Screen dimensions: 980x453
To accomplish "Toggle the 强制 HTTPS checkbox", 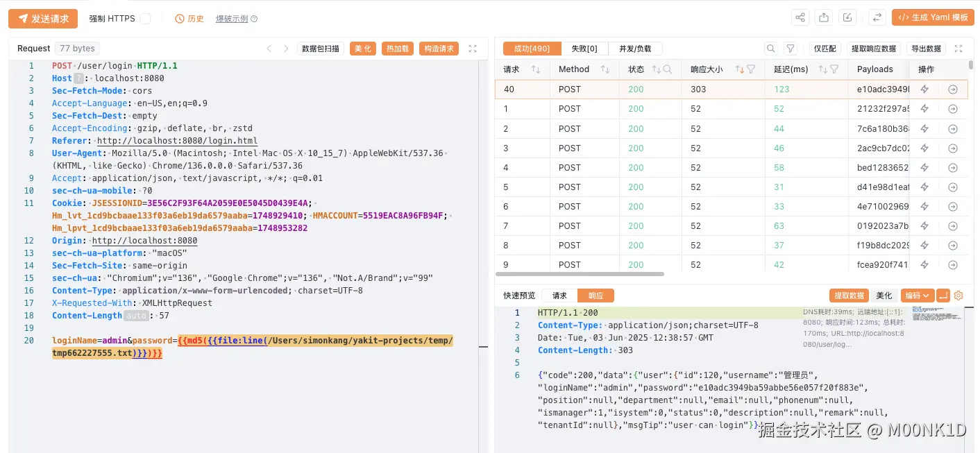I will 145,19.
